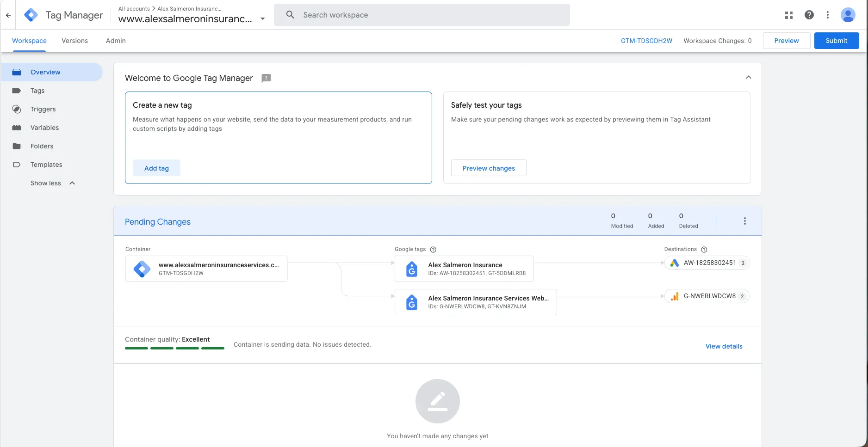Image resolution: width=868 pixels, height=447 pixels.
Task: Click the back arrow icon
Action: click(8, 15)
